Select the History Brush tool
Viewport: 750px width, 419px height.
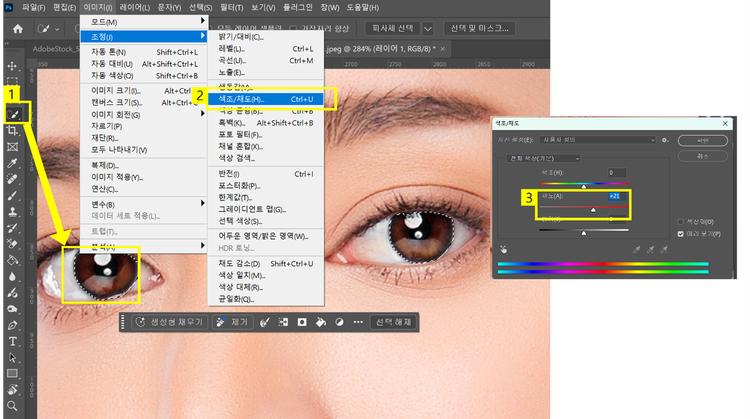tap(12, 228)
